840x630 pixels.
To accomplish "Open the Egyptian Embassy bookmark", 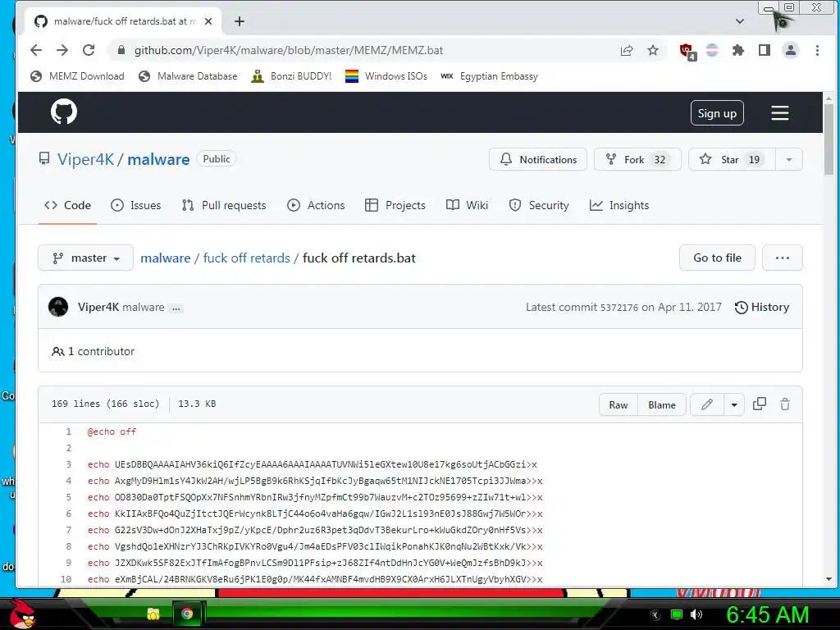I will pos(489,76).
